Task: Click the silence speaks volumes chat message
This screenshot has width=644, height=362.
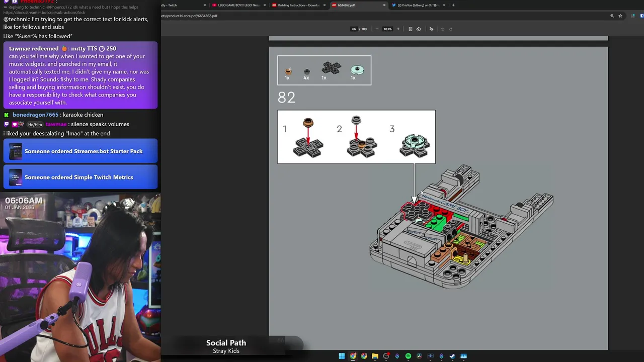Action: tap(66, 124)
